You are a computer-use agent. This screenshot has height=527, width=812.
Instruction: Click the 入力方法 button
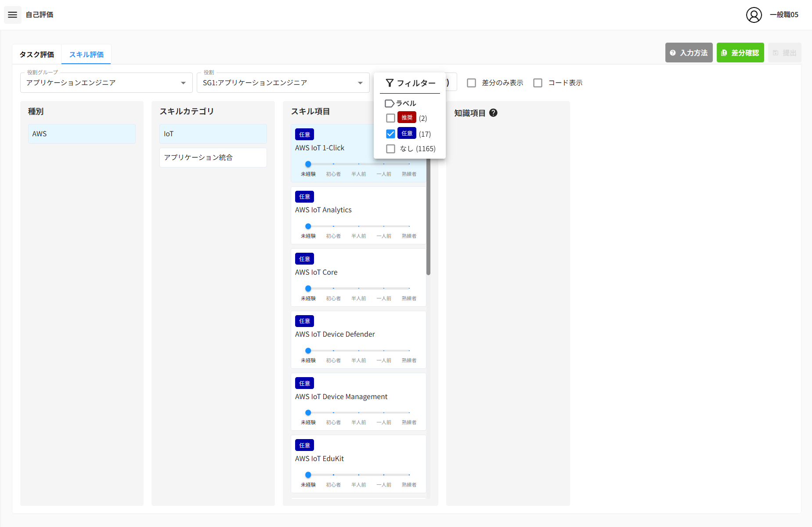(x=689, y=53)
